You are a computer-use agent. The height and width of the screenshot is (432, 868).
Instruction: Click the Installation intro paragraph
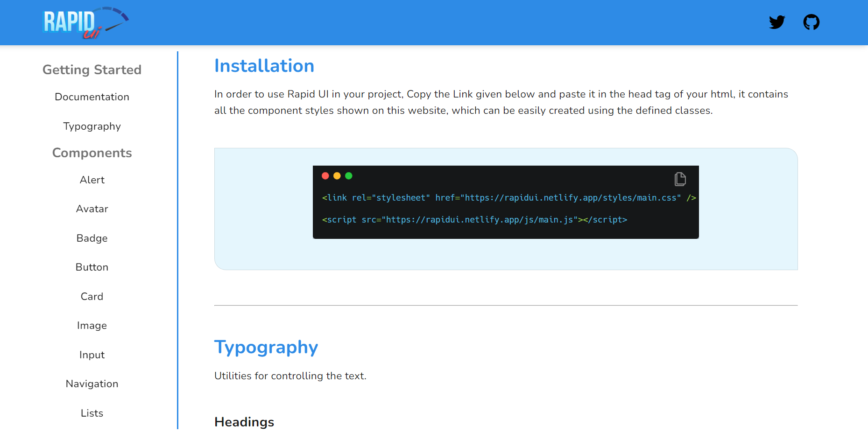(501, 102)
